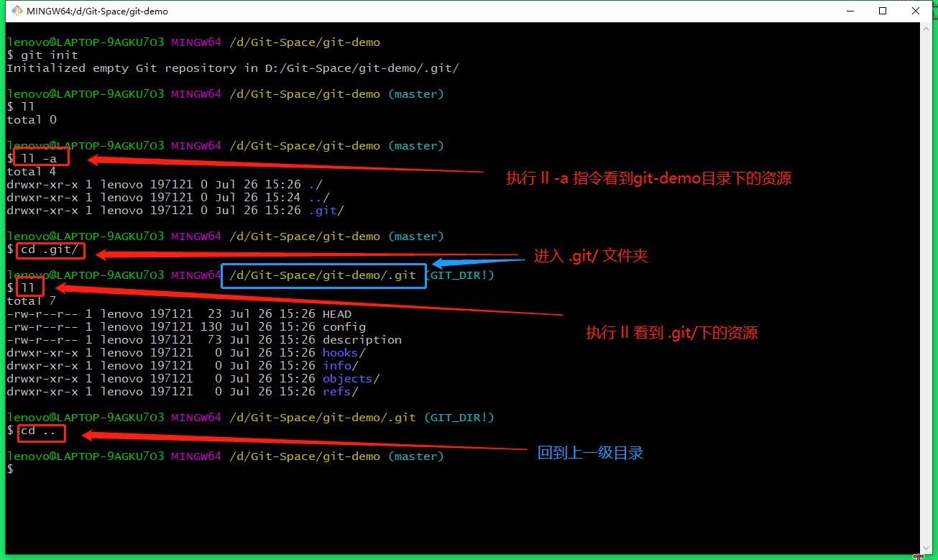Image resolution: width=938 pixels, height=560 pixels.
Task: Click the './' directory entry
Action: [x=316, y=185]
